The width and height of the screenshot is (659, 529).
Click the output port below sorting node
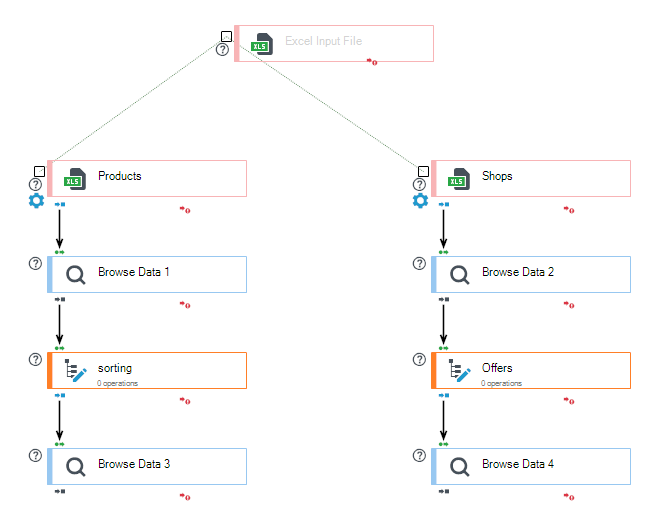click(60, 395)
